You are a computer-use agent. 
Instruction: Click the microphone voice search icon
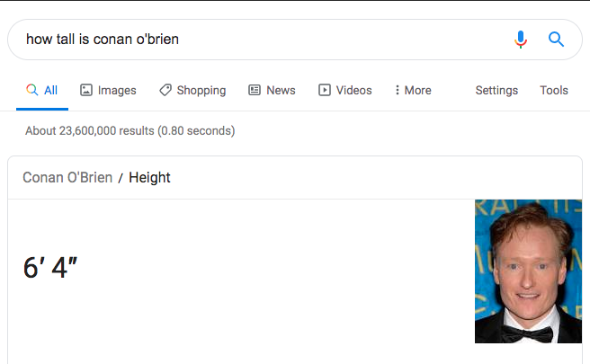pos(520,40)
